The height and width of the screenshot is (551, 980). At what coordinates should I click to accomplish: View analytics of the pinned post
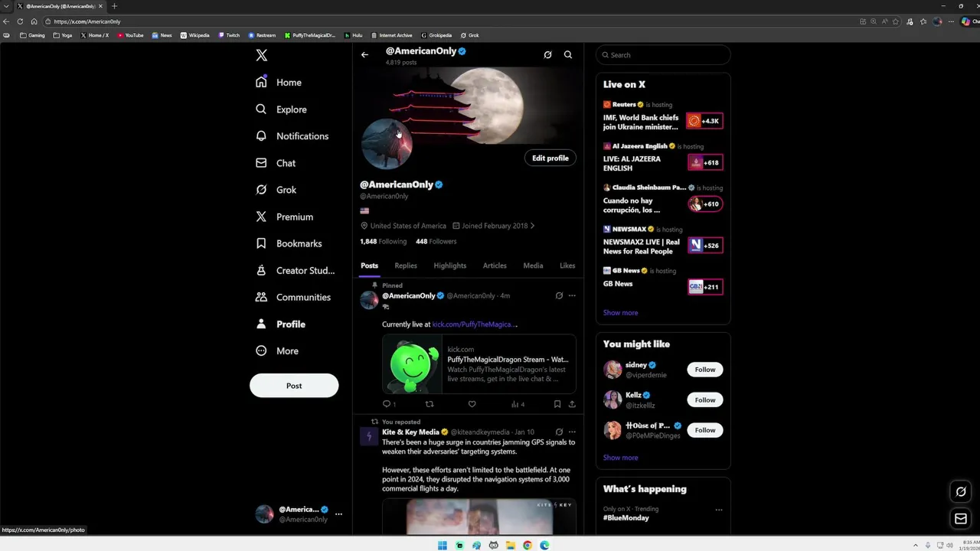pos(518,404)
